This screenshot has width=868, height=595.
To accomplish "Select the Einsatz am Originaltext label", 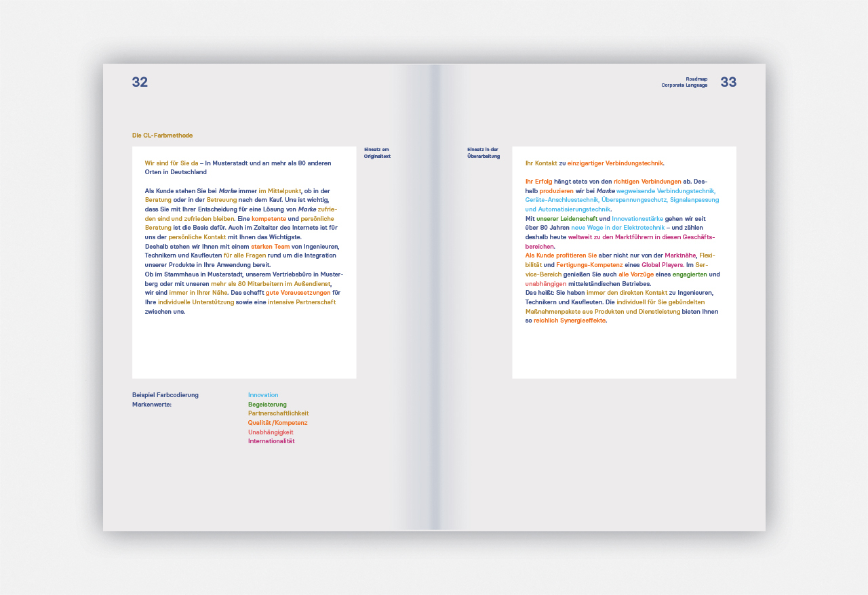I will click(377, 152).
